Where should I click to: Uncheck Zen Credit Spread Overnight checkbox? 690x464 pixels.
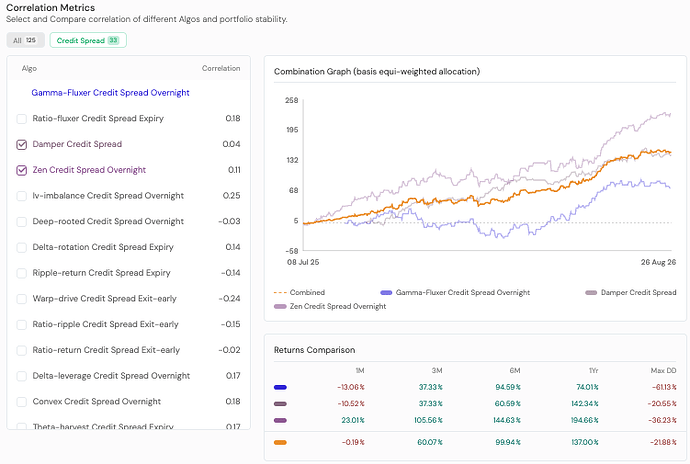click(x=22, y=170)
